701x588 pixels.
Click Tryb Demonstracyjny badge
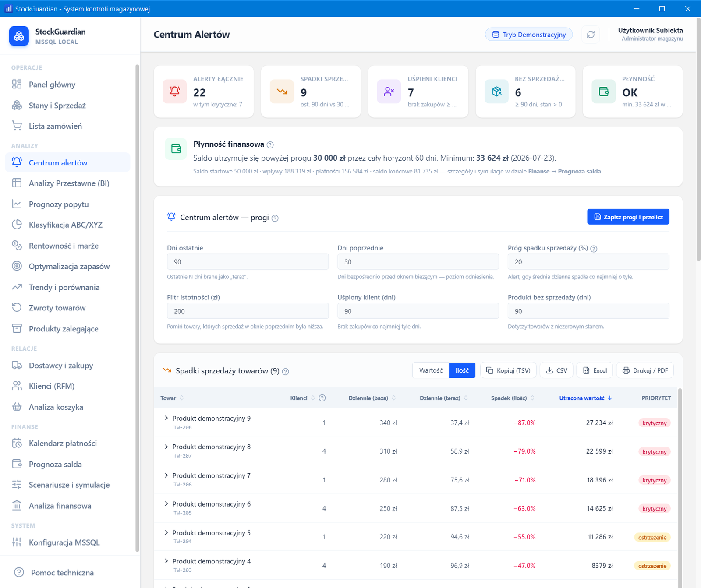tap(529, 35)
